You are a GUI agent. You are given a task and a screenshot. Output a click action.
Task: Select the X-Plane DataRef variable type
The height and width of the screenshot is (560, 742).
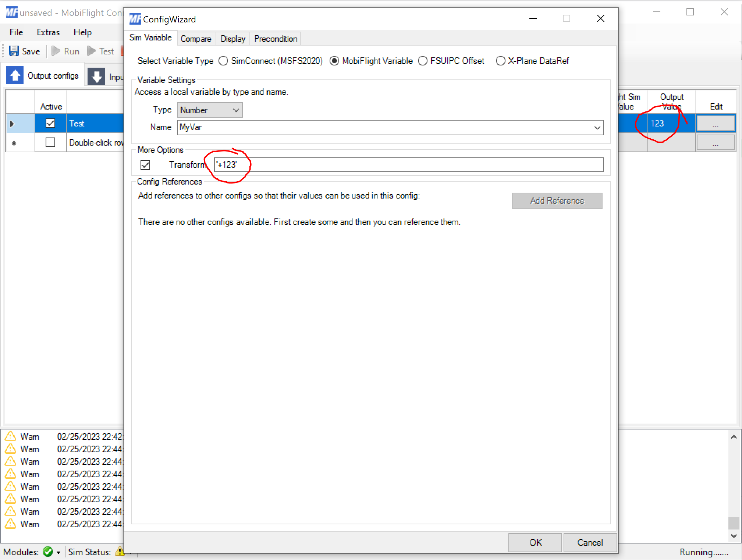pos(501,61)
